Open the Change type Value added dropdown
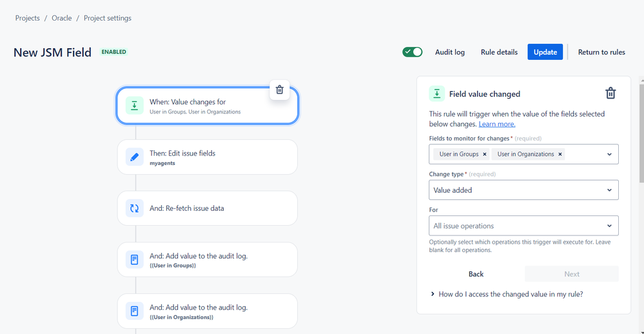This screenshot has width=644, height=334. pyautogui.click(x=523, y=190)
